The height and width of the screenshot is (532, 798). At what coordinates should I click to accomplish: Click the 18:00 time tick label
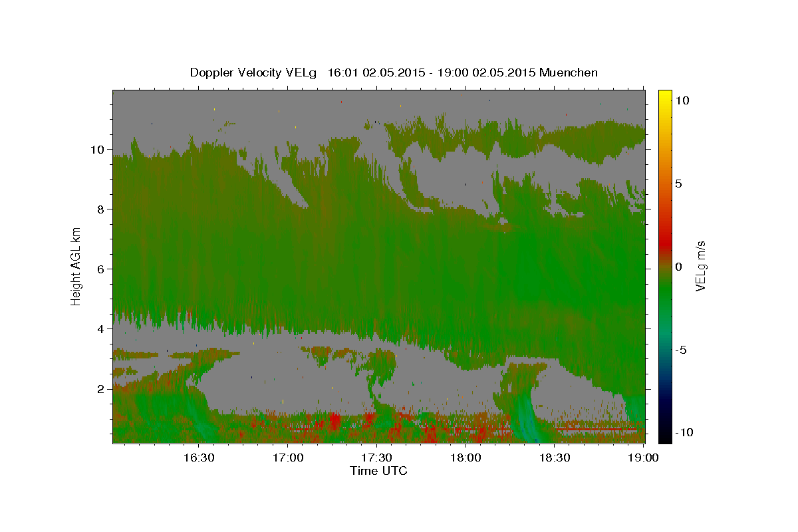[x=465, y=458]
